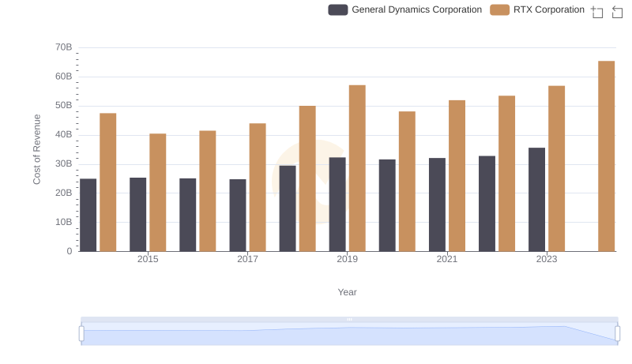The image size is (632, 364).
Task: Select the first RTX bar for 2014
Action: (107, 182)
